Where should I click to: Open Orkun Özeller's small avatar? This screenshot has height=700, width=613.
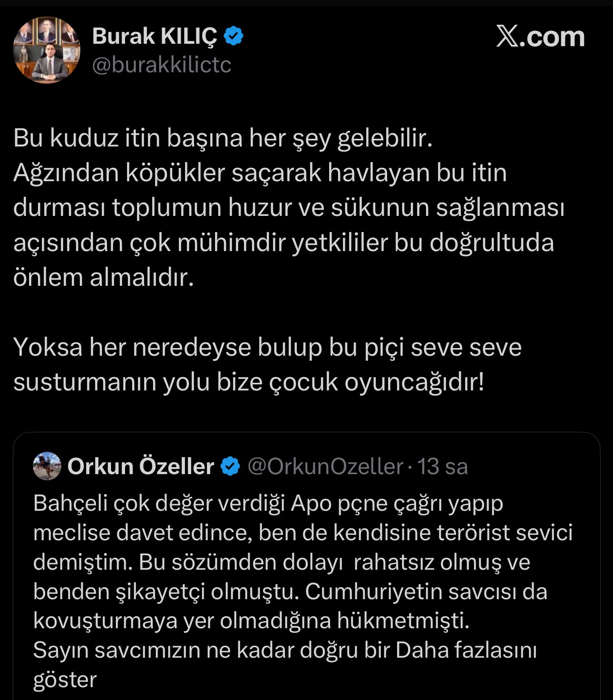[47, 466]
